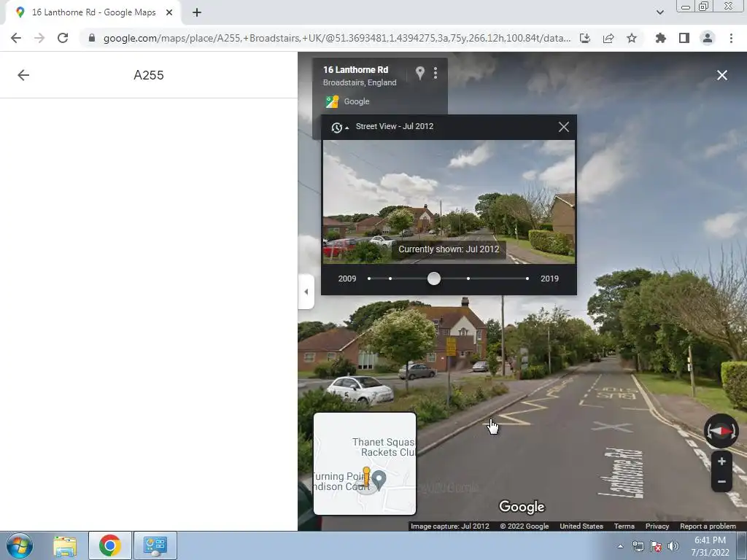This screenshot has height=560, width=747.
Task: Reload the Google Maps page
Action: [63, 38]
